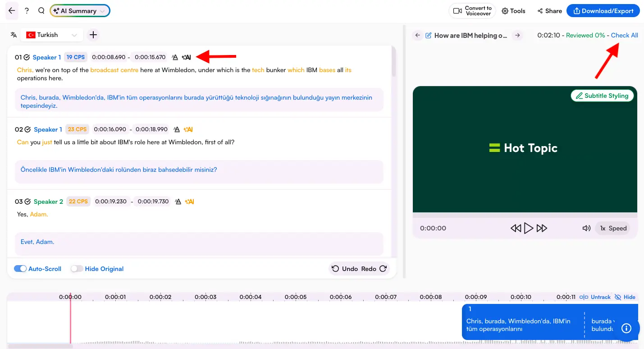The height and width of the screenshot is (349, 644).
Task: Edit the title 'How are IBM helping o...'
Action: click(x=471, y=35)
